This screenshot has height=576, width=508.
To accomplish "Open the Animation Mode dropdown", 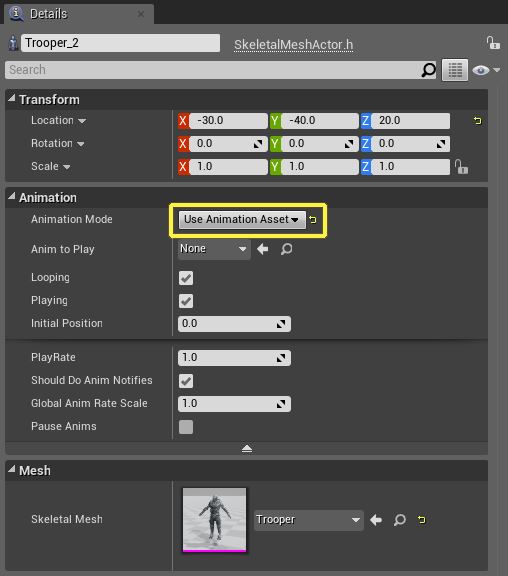I will click(x=242, y=220).
